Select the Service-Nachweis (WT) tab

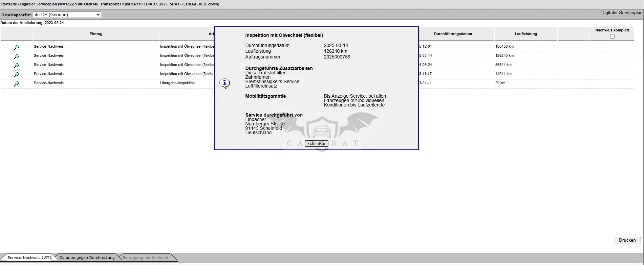tap(29, 258)
